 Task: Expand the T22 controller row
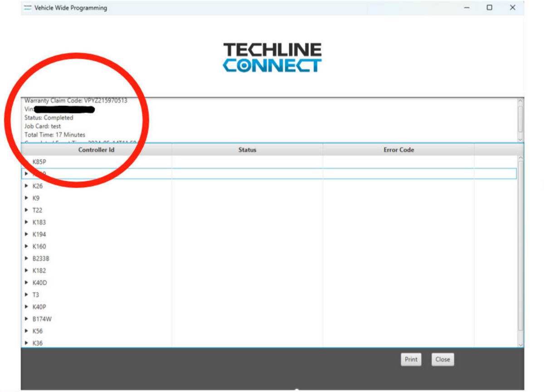(26, 210)
